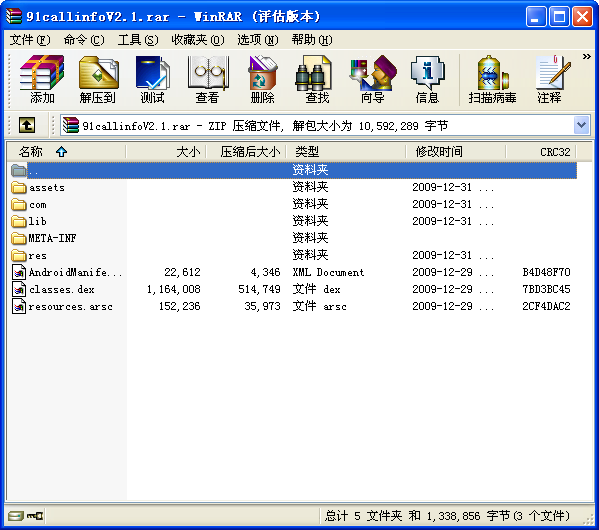Screen dimensions: 599x530
Task: Click the AndroidManife... file icon
Action: (19, 272)
